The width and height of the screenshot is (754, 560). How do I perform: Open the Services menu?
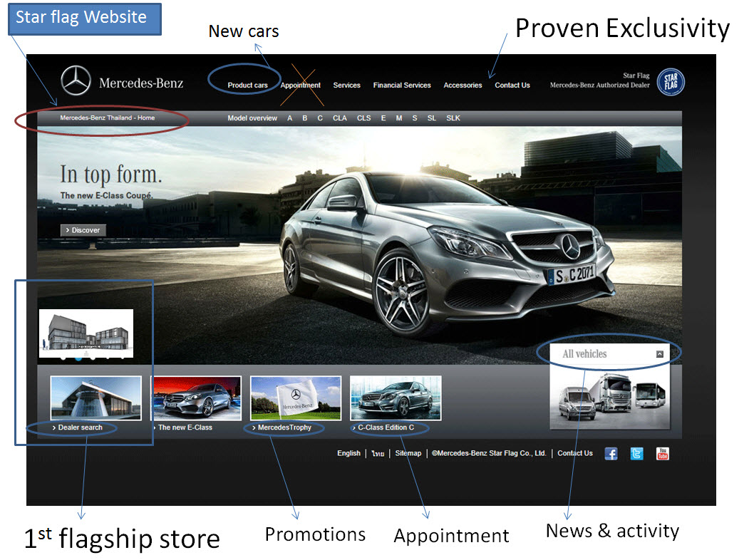(x=346, y=85)
